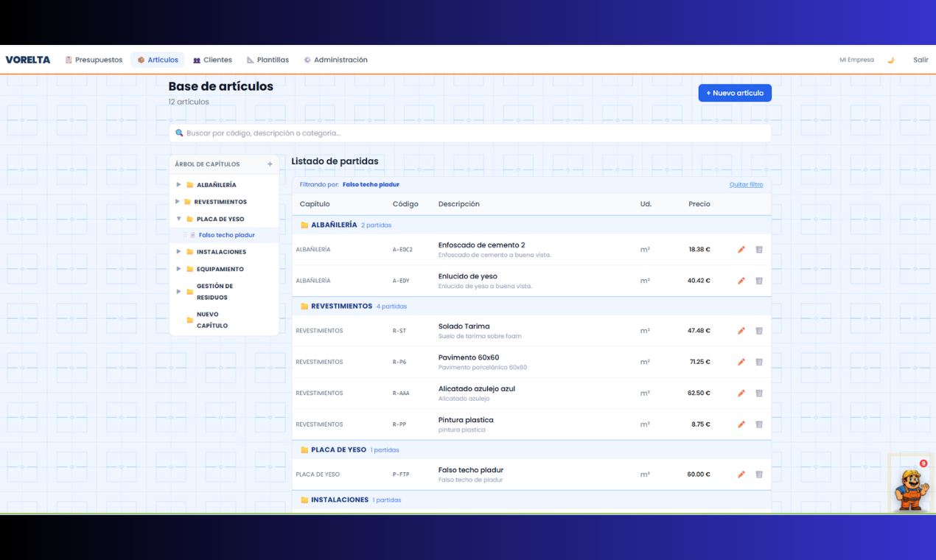The width and height of the screenshot is (936, 560).
Task: Expand the INSTALACIONES chapter in the tree
Action: coord(178,252)
